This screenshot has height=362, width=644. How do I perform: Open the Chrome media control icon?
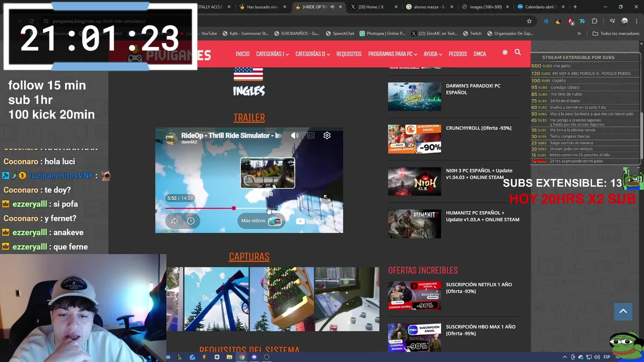pyautogui.click(x=612, y=21)
